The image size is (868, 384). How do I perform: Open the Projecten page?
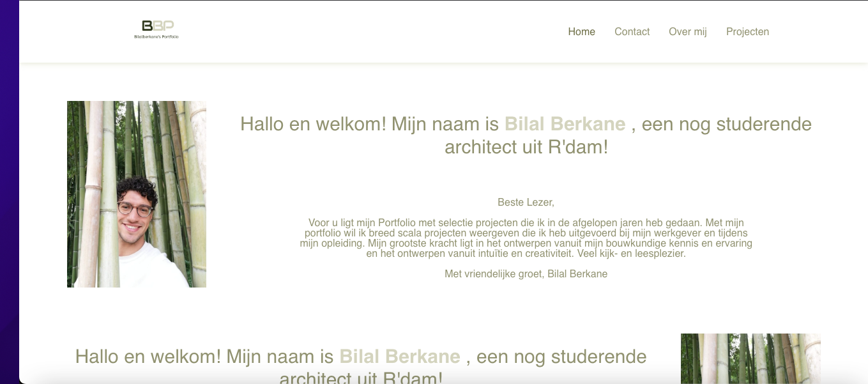pyautogui.click(x=747, y=31)
